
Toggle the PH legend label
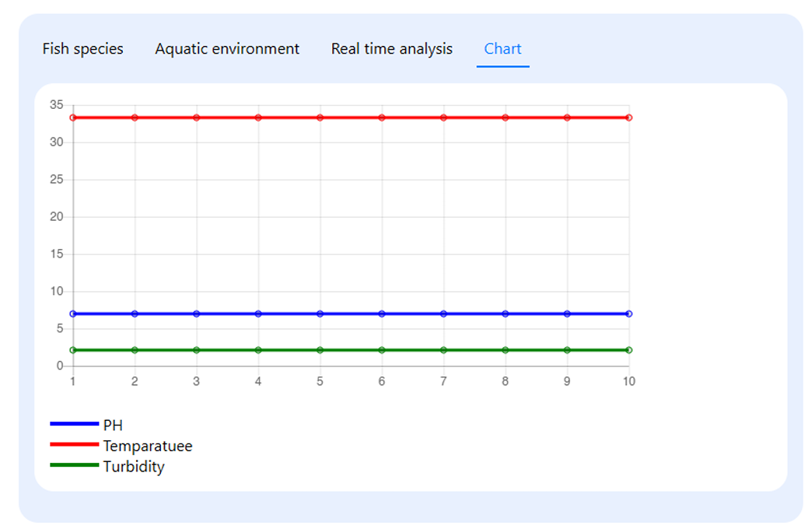113,426
